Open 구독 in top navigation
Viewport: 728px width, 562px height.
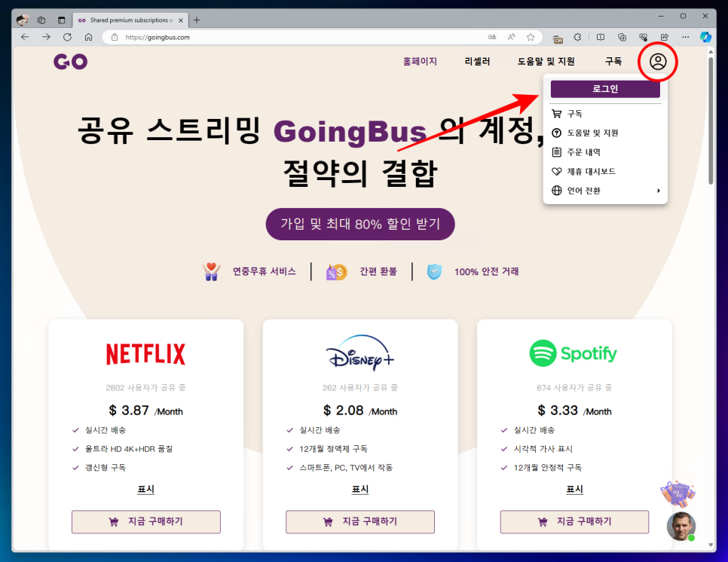click(x=613, y=61)
